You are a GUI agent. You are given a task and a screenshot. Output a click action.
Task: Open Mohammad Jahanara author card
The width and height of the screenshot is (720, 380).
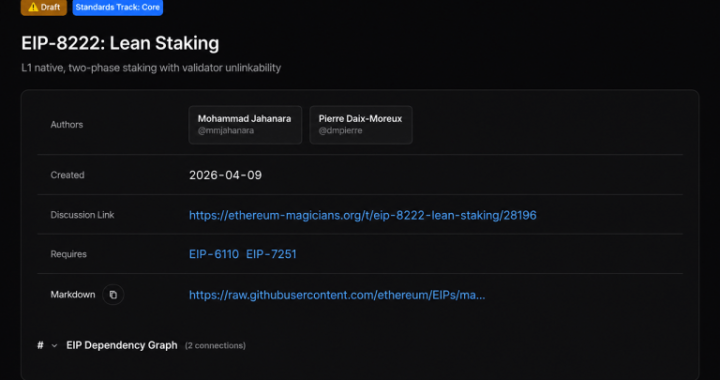(245, 125)
